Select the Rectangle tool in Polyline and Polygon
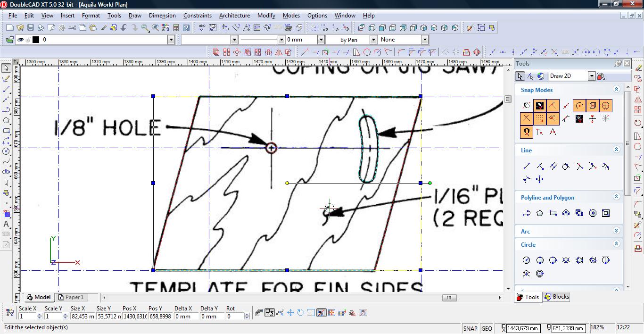The width and height of the screenshot is (644, 334). (553, 213)
